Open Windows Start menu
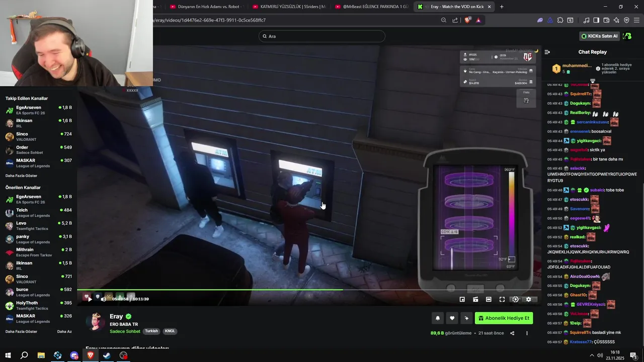The width and height of the screenshot is (644, 362). click(x=8, y=355)
